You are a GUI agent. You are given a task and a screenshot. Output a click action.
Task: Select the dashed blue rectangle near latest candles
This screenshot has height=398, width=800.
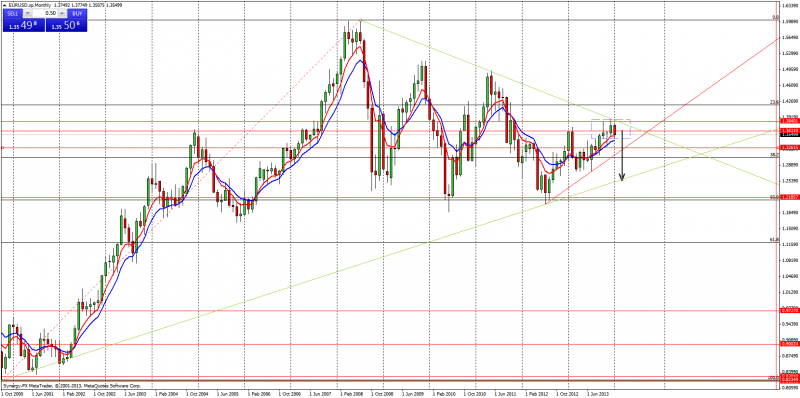click(611, 129)
